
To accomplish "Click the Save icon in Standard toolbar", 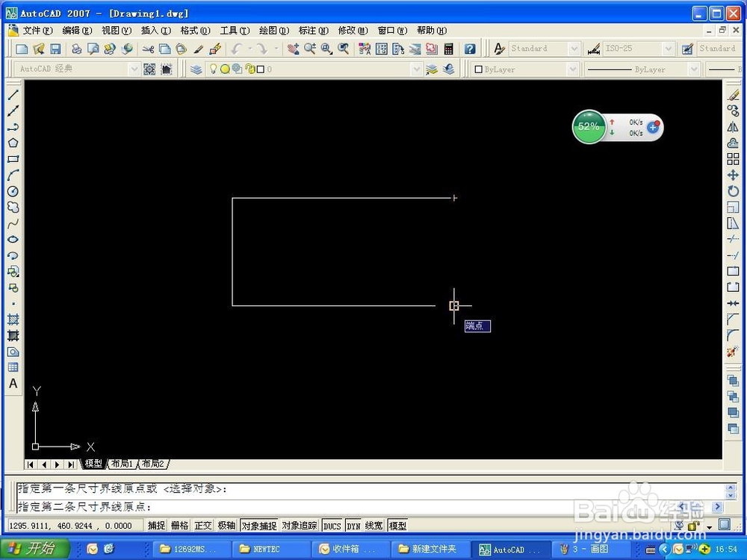I will click(55, 49).
